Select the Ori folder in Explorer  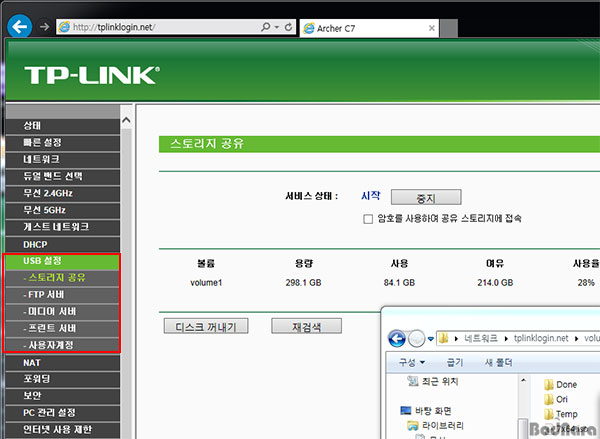point(556,399)
